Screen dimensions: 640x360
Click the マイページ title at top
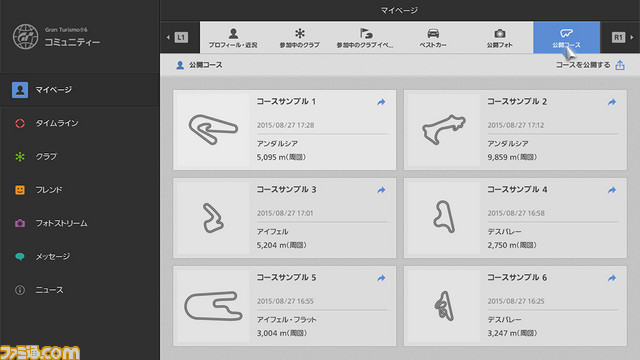coord(399,10)
